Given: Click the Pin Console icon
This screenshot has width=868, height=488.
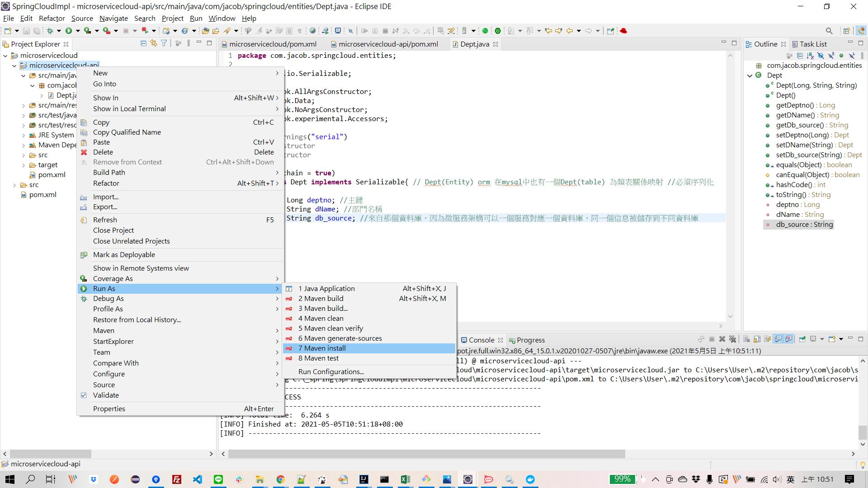Looking at the screenshot, I should (802, 339).
